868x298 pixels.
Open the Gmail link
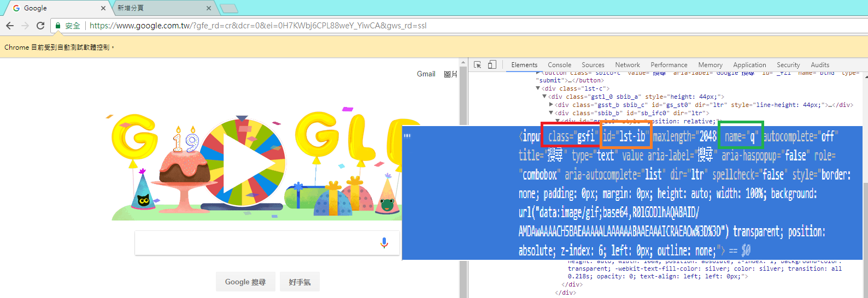coord(426,74)
